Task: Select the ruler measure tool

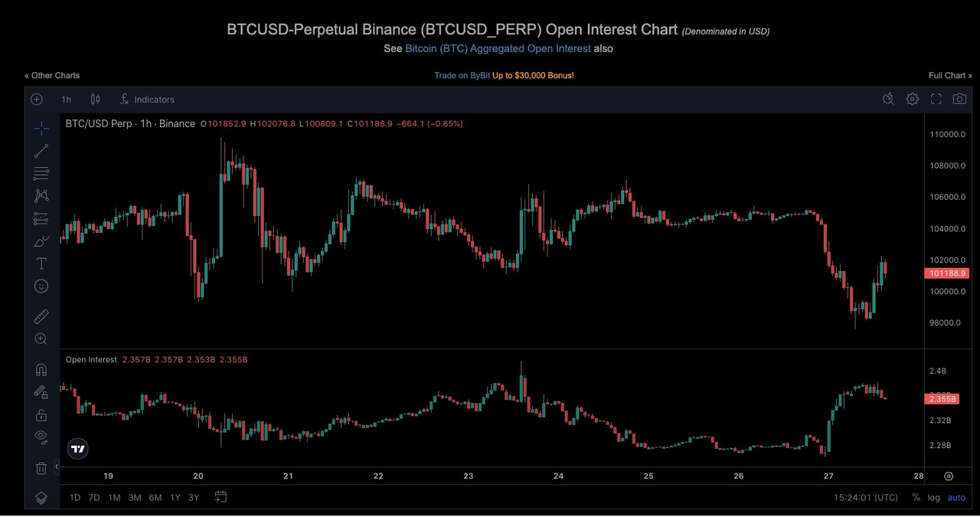Action: 41,316
